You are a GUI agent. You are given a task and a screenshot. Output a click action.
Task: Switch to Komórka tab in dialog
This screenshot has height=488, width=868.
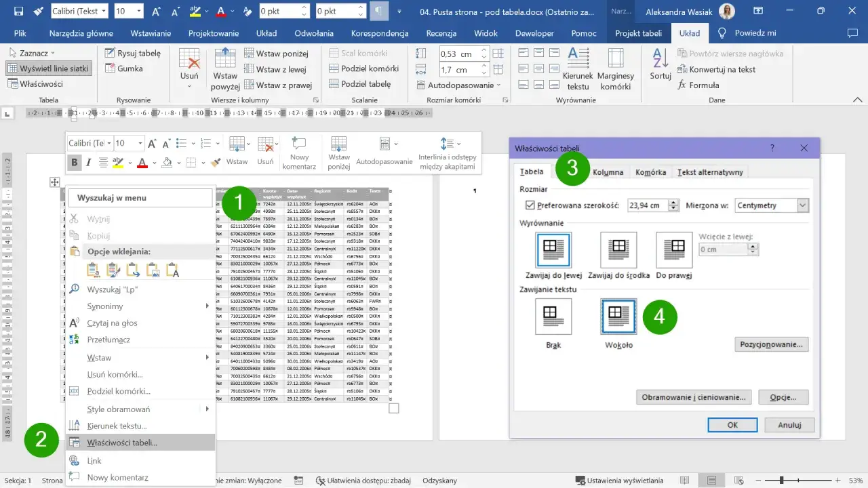click(x=650, y=172)
